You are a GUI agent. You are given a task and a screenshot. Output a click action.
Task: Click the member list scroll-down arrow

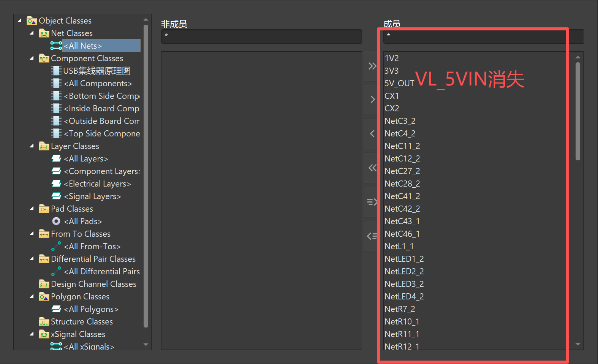point(578,344)
